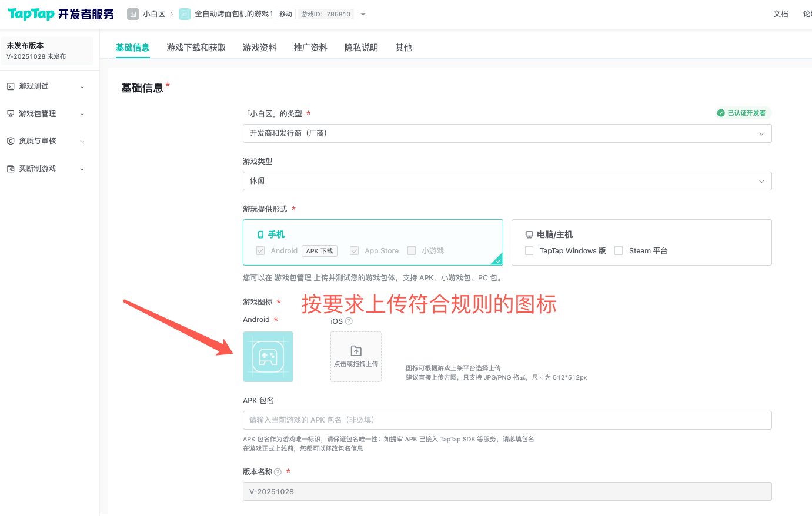
Task: Click the APK 包名 input field
Action: 507,420
